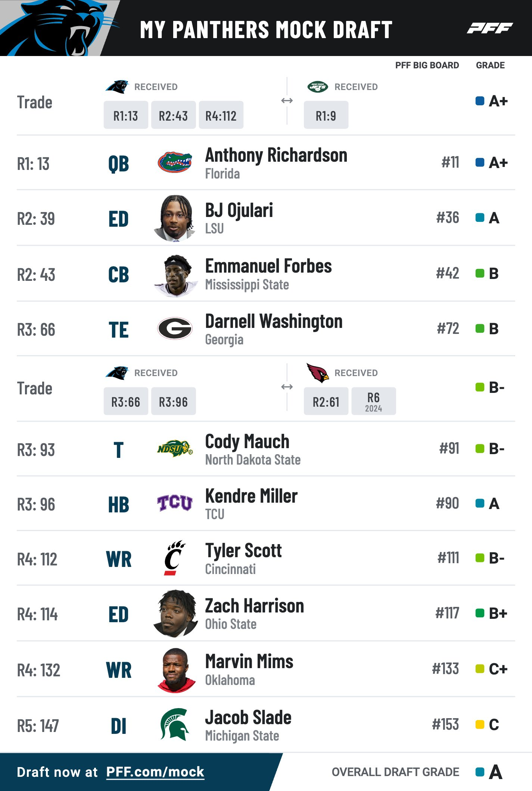Select the R2:61 trade pick chip
Viewport: 532px width, 791px height.
click(x=326, y=401)
